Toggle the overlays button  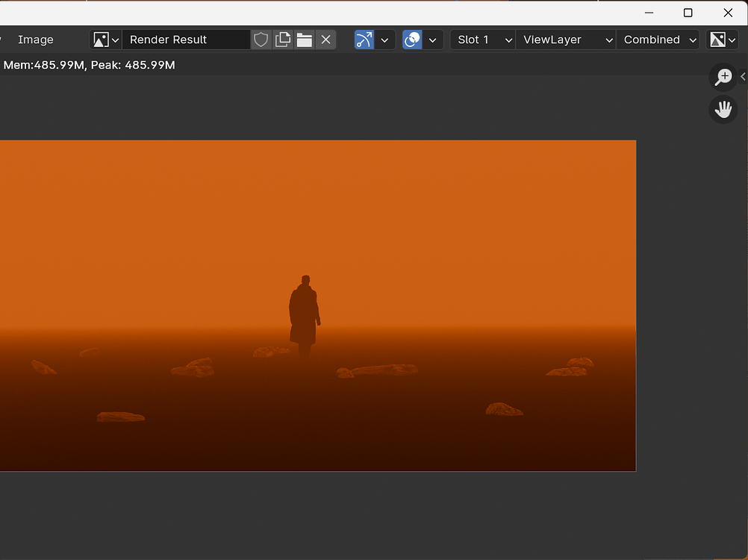pyautogui.click(x=412, y=40)
